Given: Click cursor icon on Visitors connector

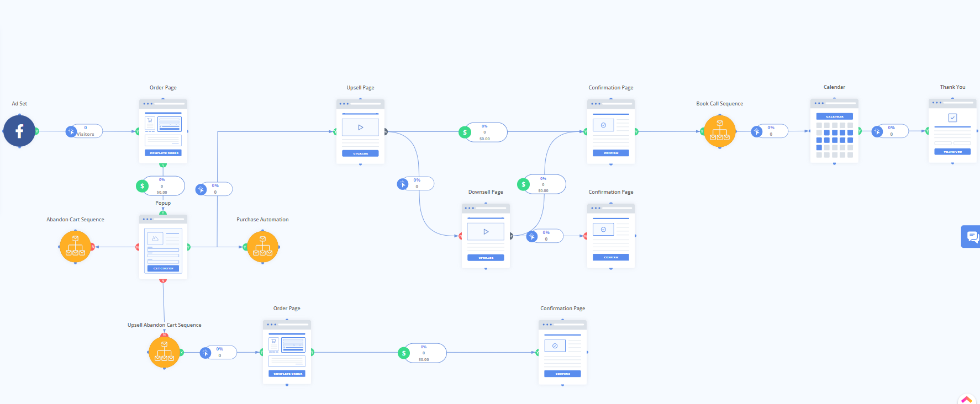Looking at the screenshot, I should 71,131.
